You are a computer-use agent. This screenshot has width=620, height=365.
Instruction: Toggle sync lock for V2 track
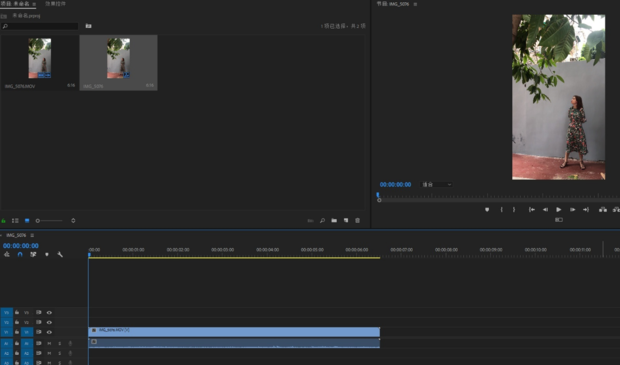[x=39, y=322]
